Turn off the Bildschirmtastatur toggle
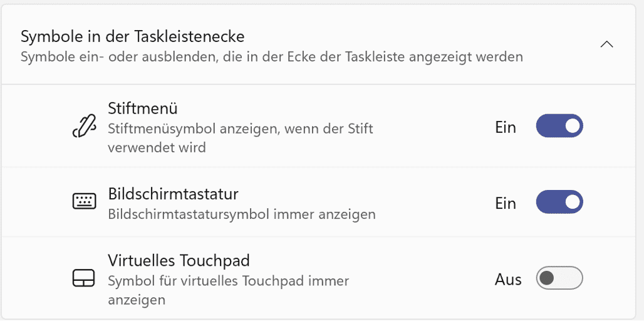The height and width of the screenshot is (321, 644). [559, 202]
